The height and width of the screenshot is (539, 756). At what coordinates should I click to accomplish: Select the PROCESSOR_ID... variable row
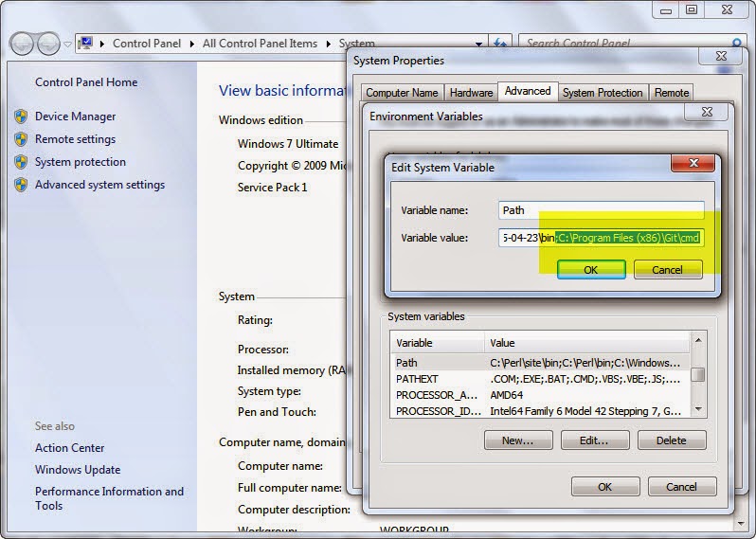click(539, 411)
